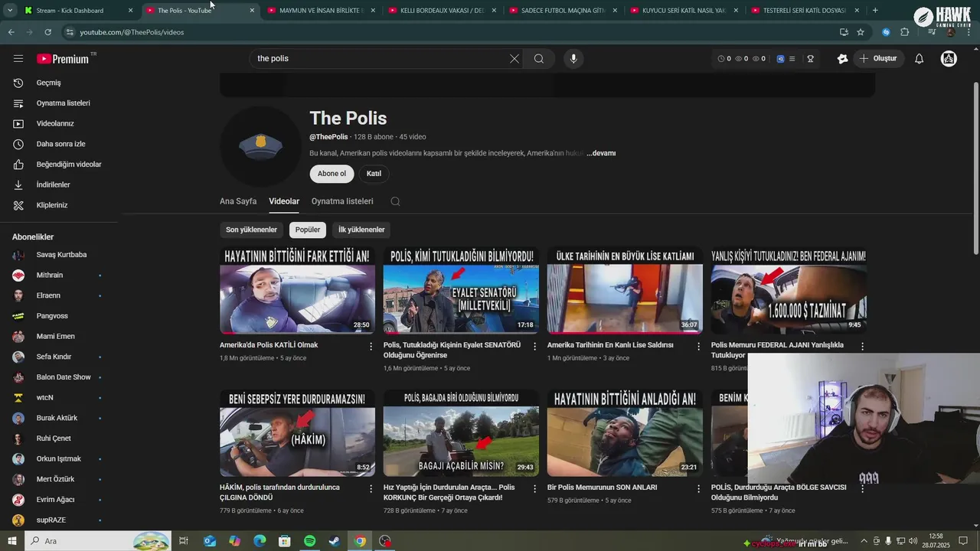Open HÂKİM, polis tarafından durdurulunca video title
This screenshot has height=551, width=980.
click(x=279, y=492)
